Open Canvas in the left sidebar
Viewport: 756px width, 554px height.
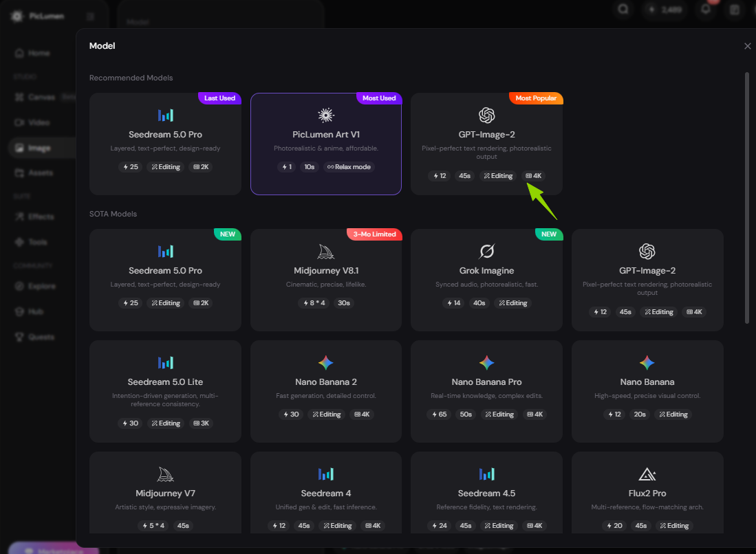[x=42, y=98]
